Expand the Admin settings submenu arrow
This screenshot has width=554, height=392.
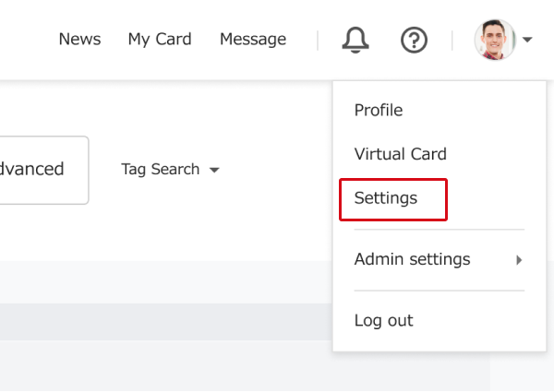[519, 260]
